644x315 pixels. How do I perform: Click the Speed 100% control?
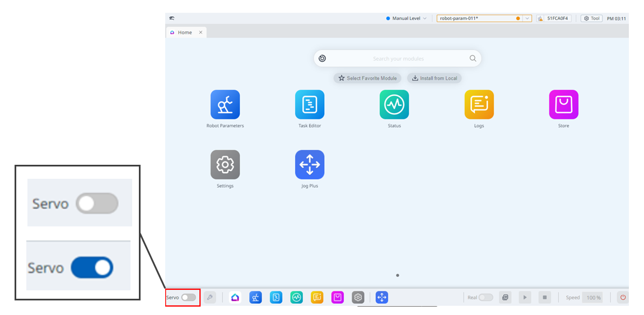tap(592, 298)
